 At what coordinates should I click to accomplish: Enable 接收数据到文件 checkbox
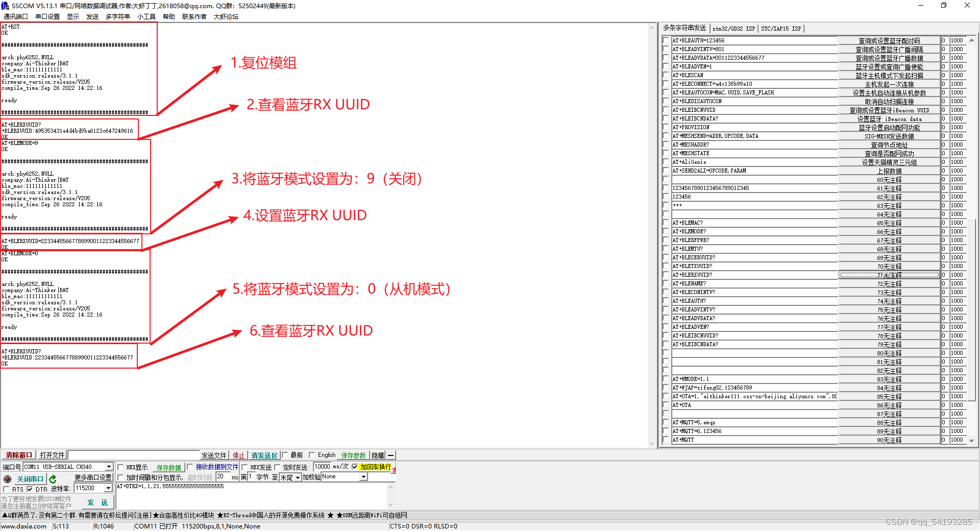(190, 467)
